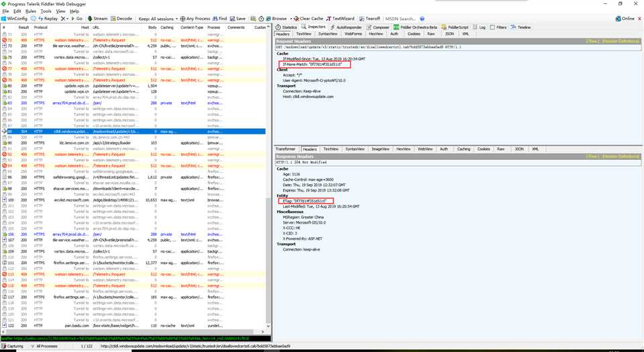Launch Browse in the toolbar

tap(276, 19)
